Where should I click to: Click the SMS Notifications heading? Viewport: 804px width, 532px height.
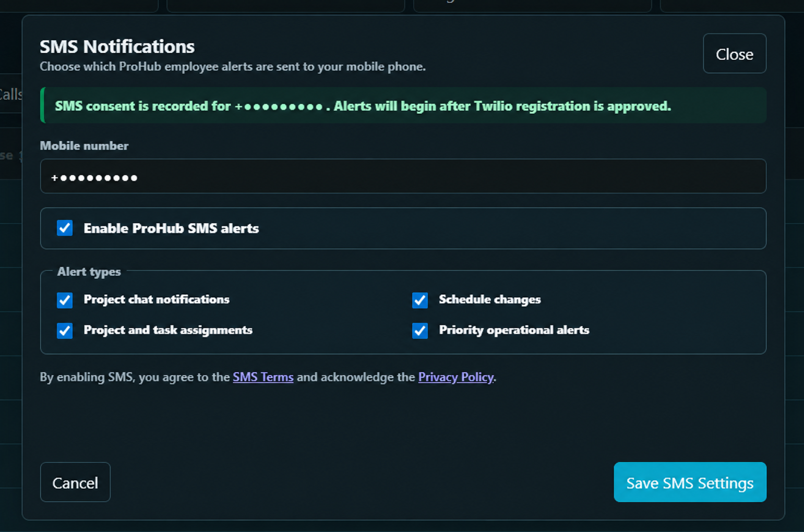117,47
